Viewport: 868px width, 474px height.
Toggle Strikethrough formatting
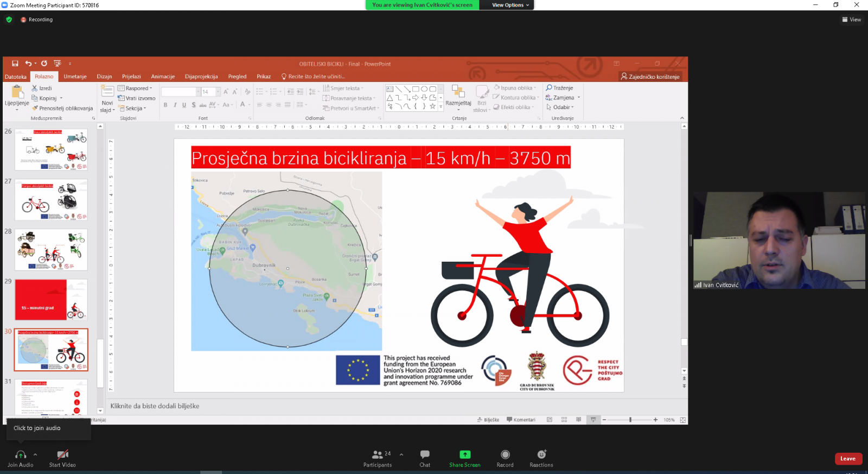(x=203, y=105)
